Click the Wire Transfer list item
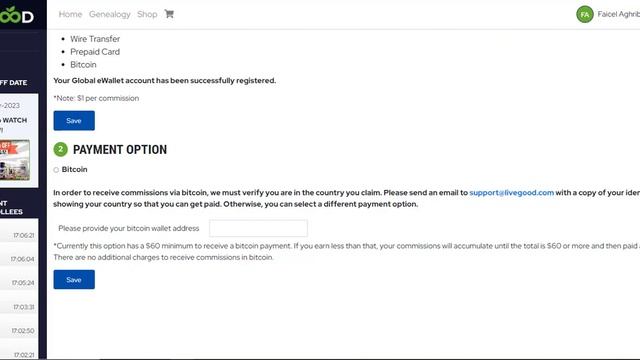 (x=95, y=39)
